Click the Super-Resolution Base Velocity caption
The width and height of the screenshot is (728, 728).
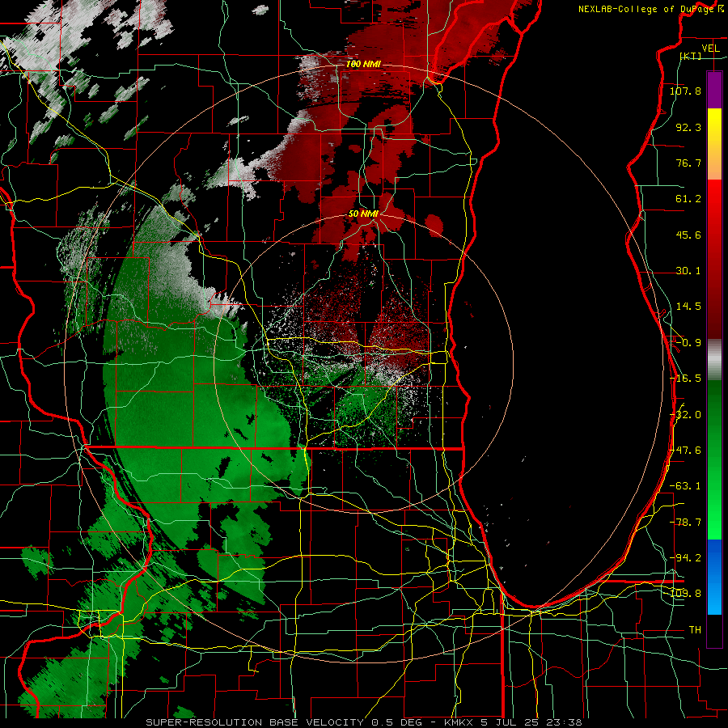pos(363,722)
